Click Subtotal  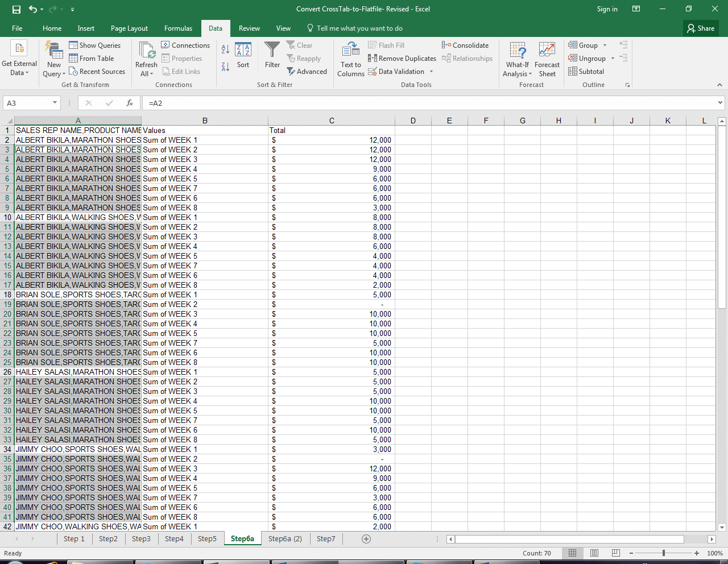[x=586, y=72]
